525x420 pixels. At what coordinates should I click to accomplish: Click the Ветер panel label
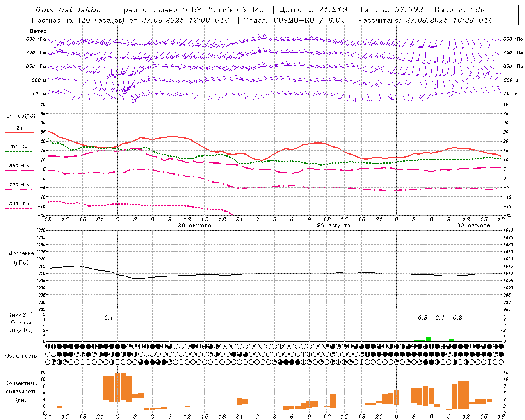click(x=38, y=31)
